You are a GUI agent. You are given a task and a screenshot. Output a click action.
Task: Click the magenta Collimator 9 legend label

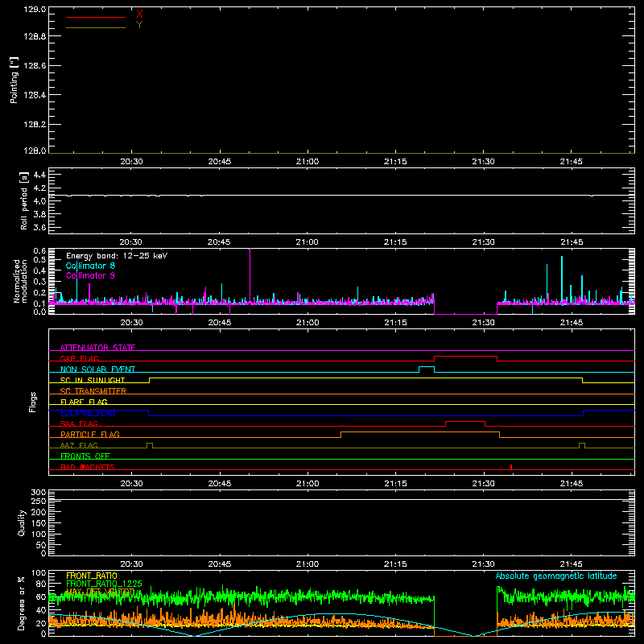tap(90, 275)
